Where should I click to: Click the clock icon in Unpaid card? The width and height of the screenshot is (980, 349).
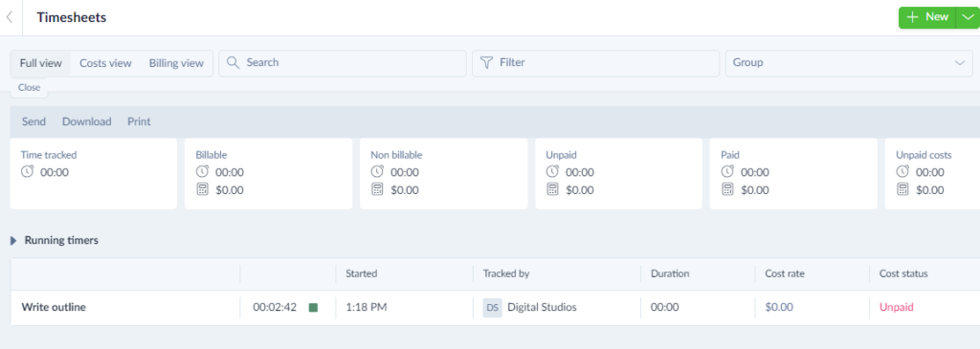552,171
